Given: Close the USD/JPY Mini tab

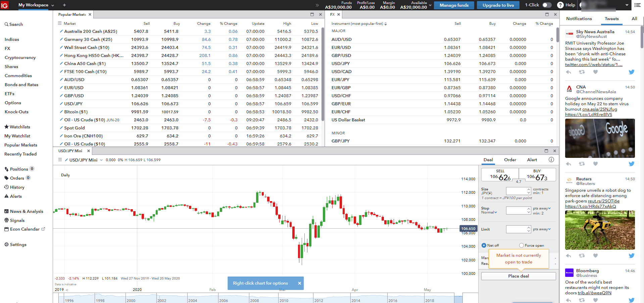Looking at the screenshot, I should [x=89, y=151].
